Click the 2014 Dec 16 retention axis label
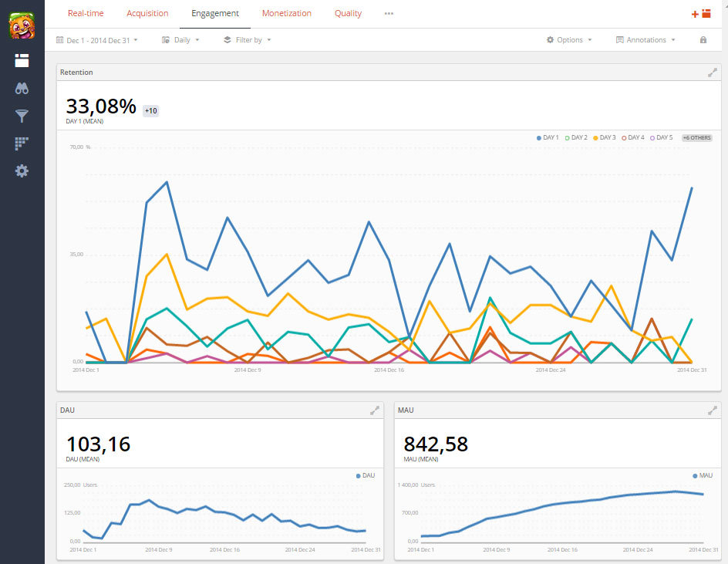This screenshot has height=564, width=728. (x=389, y=370)
